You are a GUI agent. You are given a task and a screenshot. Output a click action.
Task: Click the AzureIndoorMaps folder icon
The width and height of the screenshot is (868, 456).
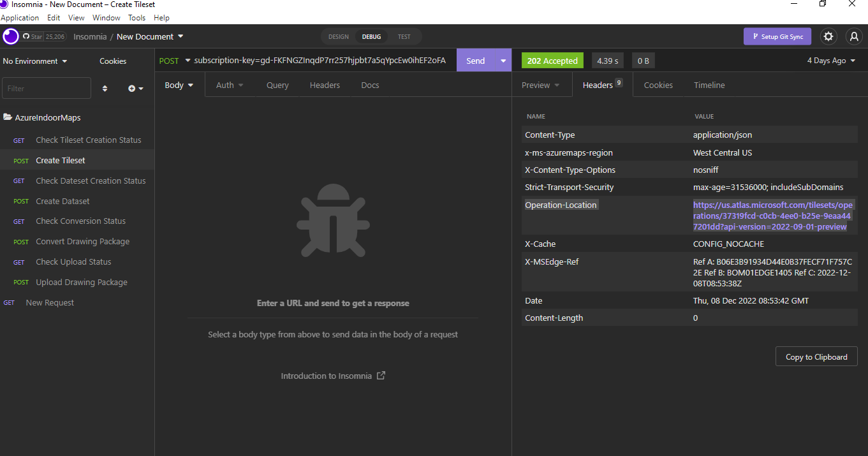(9, 117)
